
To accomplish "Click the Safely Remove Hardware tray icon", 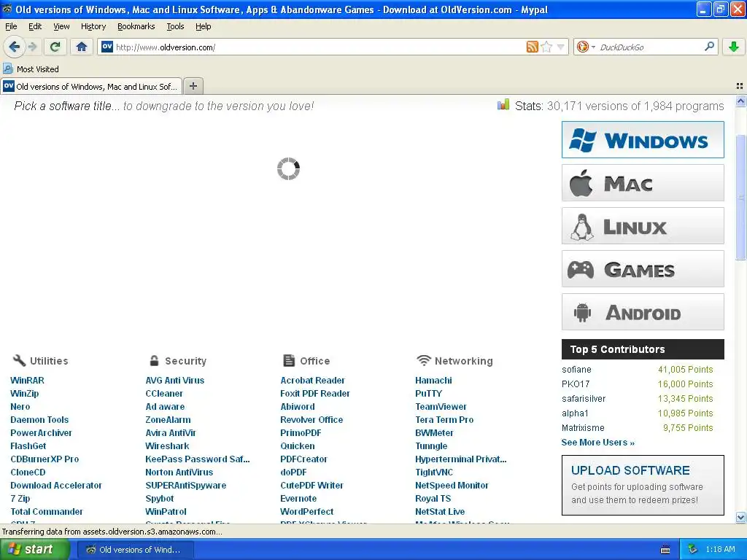I will (x=693, y=550).
